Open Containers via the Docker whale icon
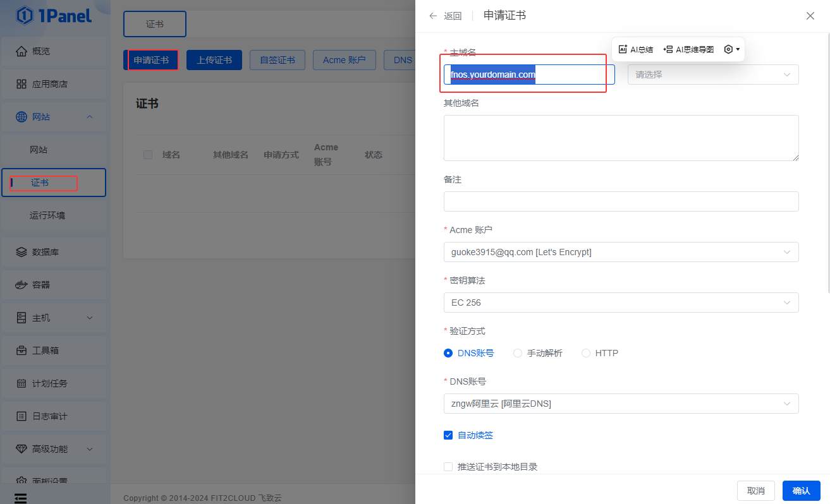This screenshot has height=504, width=830. (x=21, y=285)
